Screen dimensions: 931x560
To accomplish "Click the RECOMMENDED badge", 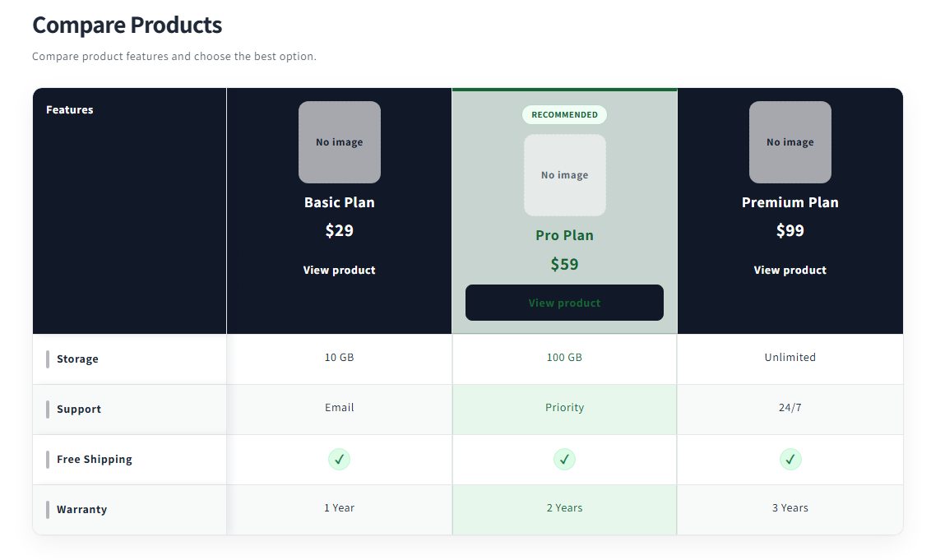I will click(x=565, y=114).
